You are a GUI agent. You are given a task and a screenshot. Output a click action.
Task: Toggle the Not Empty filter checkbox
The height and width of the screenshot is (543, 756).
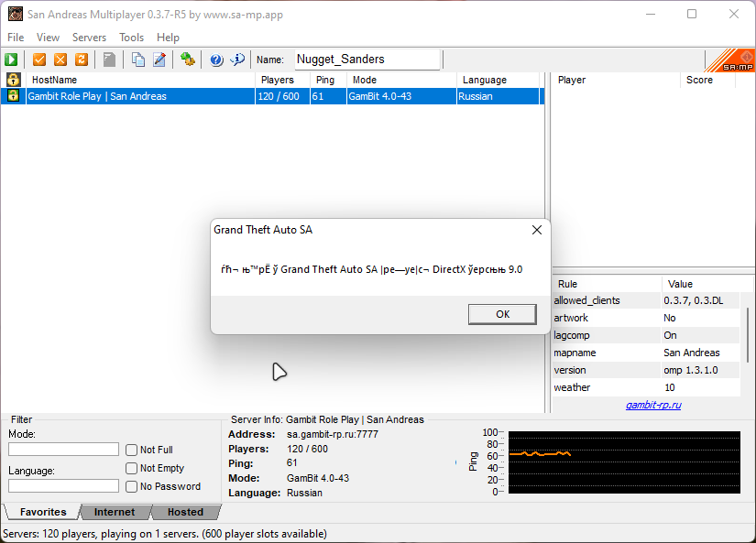133,468
